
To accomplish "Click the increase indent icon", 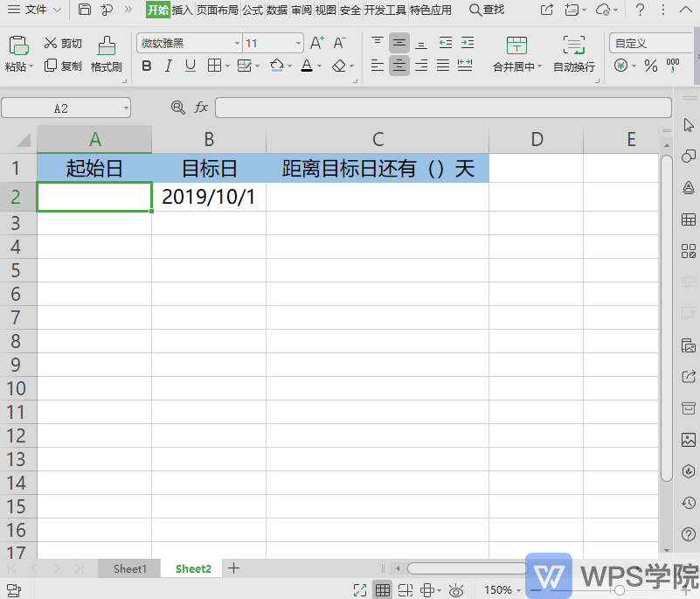I will pyautogui.click(x=467, y=43).
